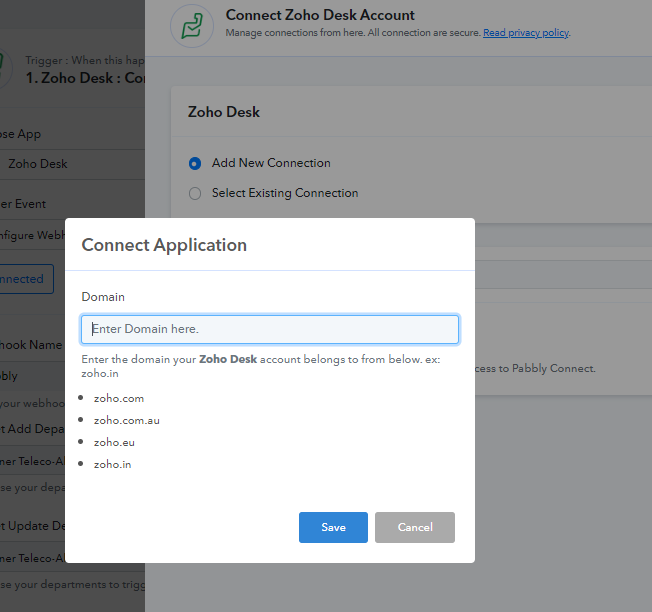The width and height of the screenshot is (652, 612).
Task: Click the Zoho Desk card heading
Action: point(224,112)
